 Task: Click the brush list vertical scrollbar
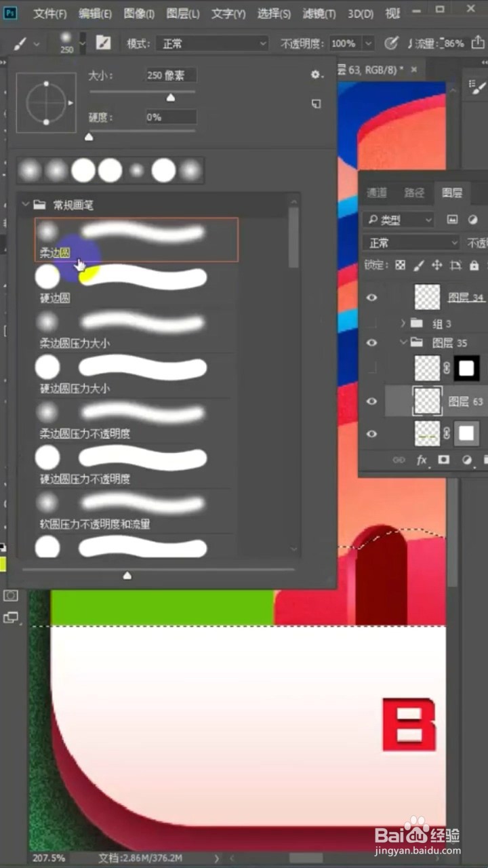tap(293, 237)
